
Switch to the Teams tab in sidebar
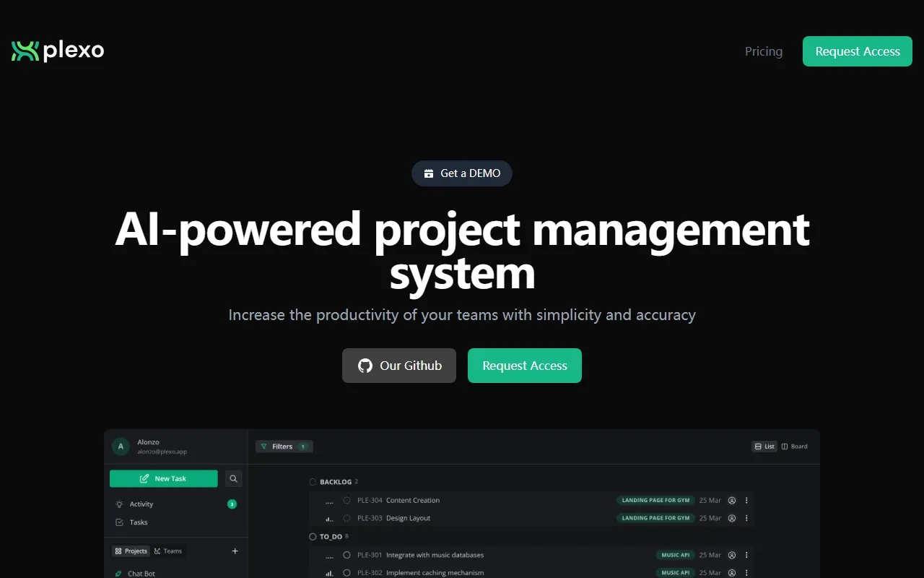(168, 551)
